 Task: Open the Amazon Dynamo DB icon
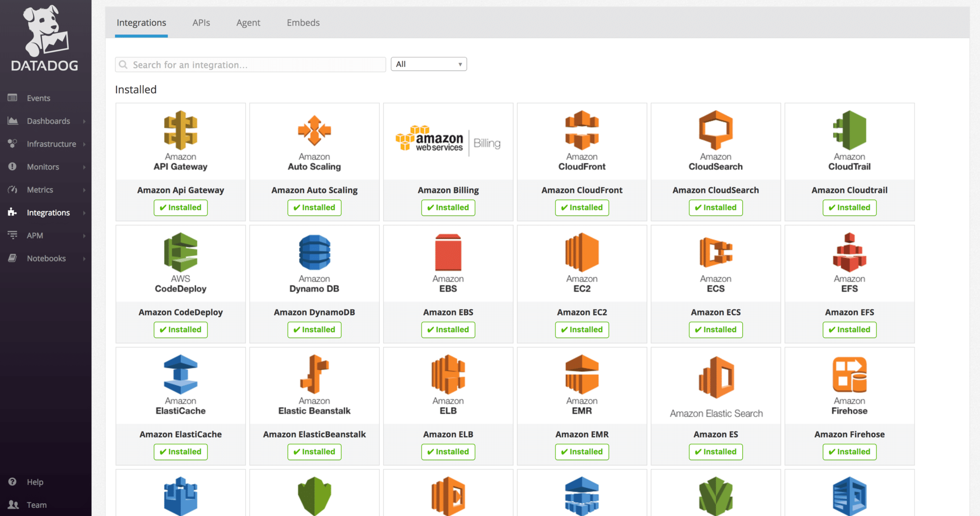pyautogui.click(x=314, y=253)
